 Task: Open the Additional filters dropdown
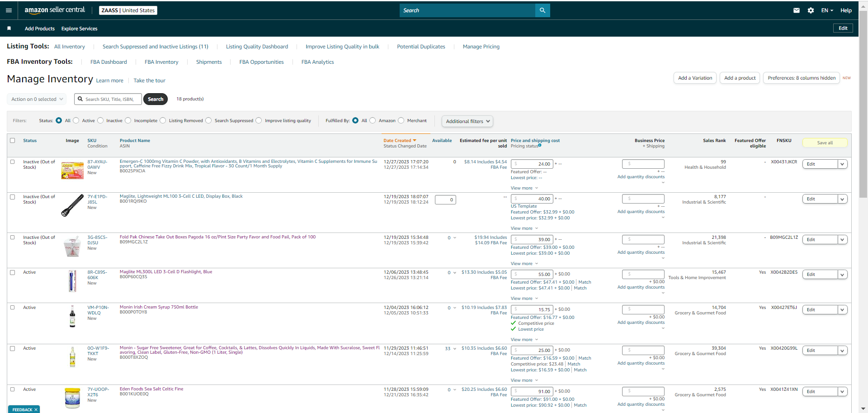pyautogui.click(x=467, y=121)
